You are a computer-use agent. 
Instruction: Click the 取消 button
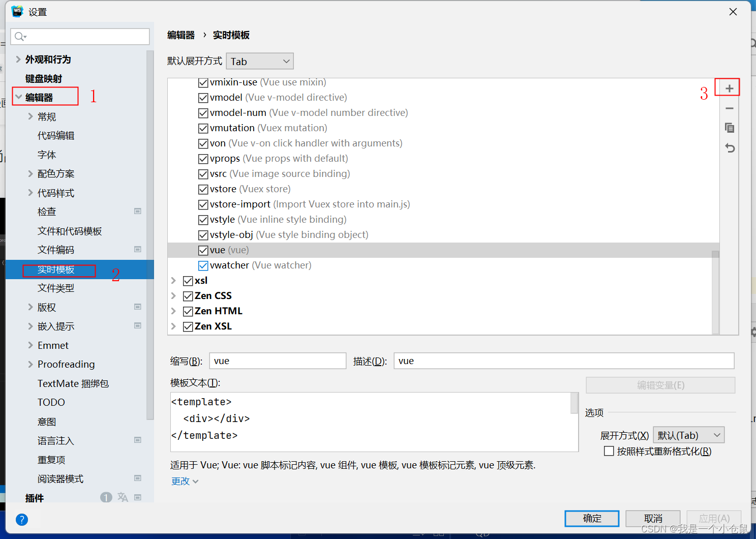653,518
